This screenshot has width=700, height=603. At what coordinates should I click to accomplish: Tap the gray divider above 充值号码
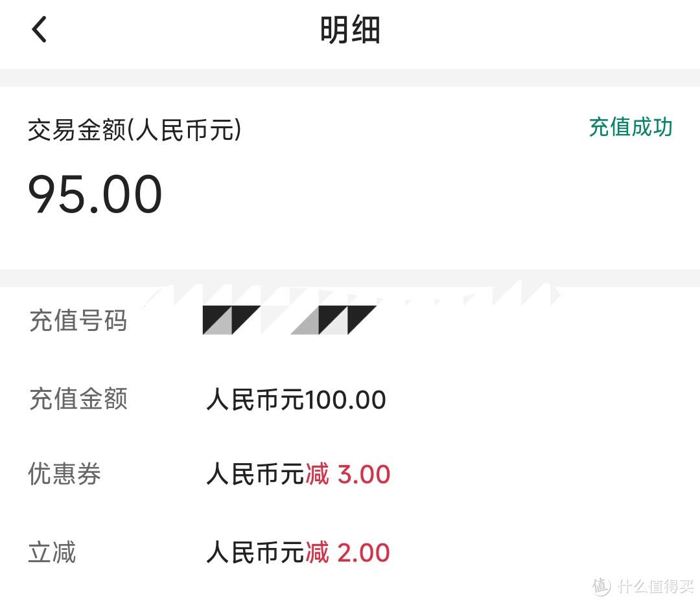[x=350, y=278]
